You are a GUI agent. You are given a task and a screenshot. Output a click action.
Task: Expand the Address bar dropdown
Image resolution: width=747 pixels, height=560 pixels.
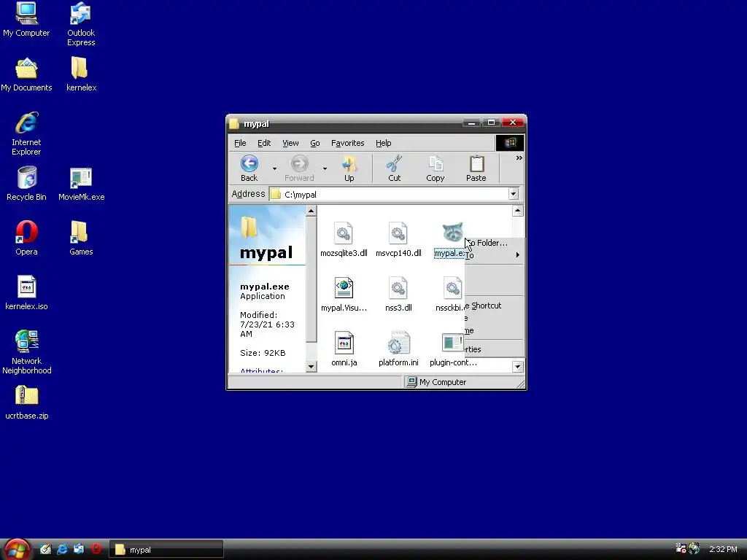click(x=513, y=194)
